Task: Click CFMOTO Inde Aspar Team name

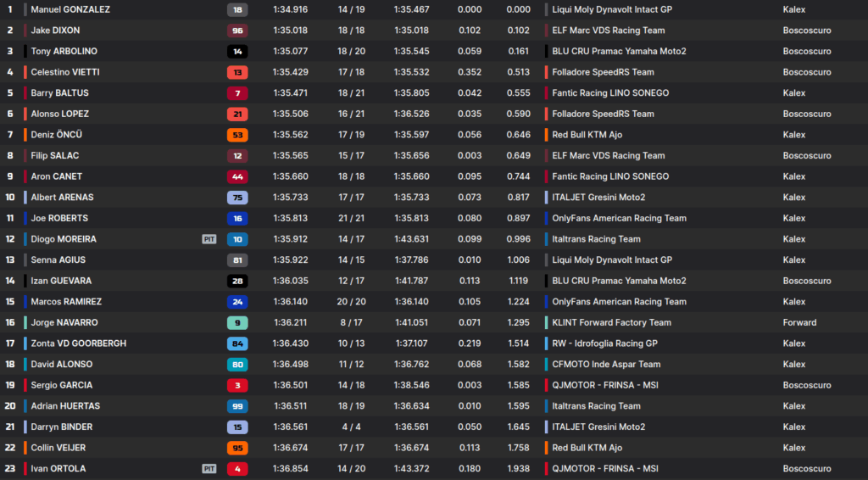Action: tap(606, 365)
